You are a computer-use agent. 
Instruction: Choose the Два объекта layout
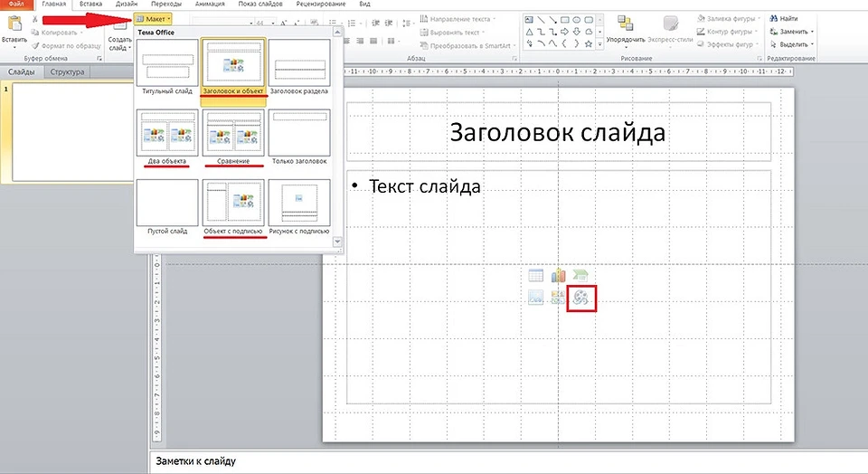click(167, 137)
